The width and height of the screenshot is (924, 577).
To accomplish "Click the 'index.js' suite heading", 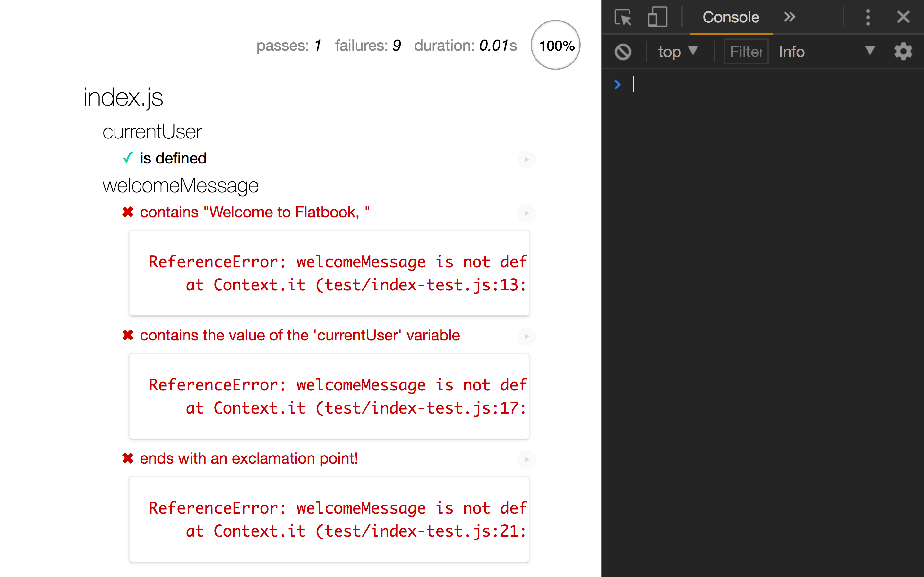I will (123, 97).
